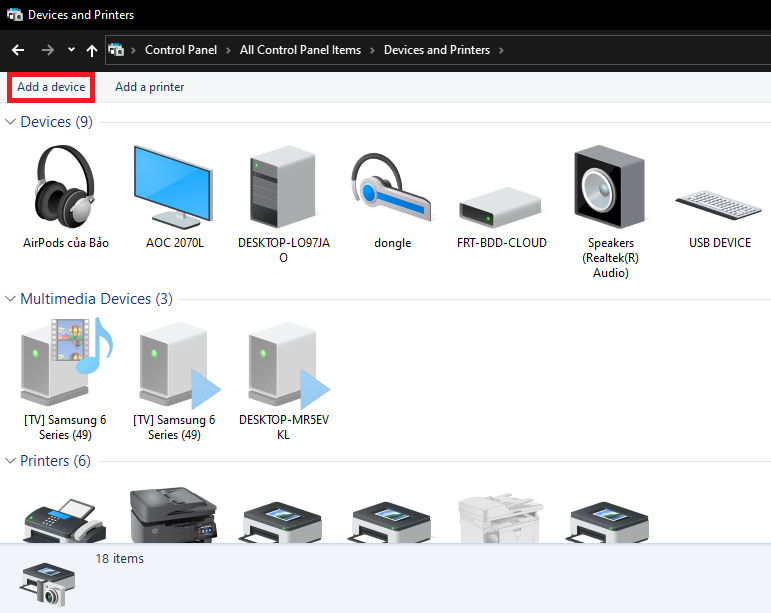The width and height of the screenshot is (771, 613).
Task: Click the Up one level arrow
Action: point(92,50)
